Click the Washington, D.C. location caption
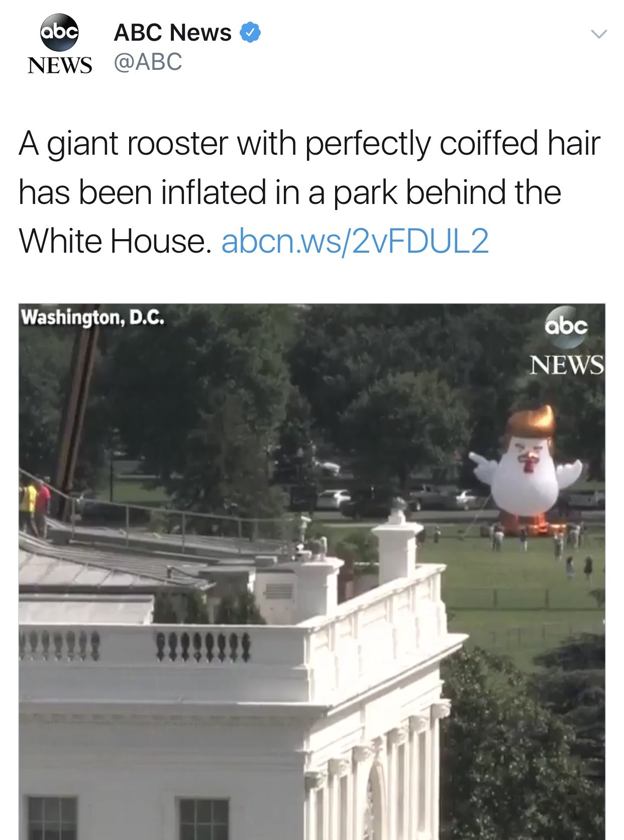The image size is (624, 840). pos(92,318)
